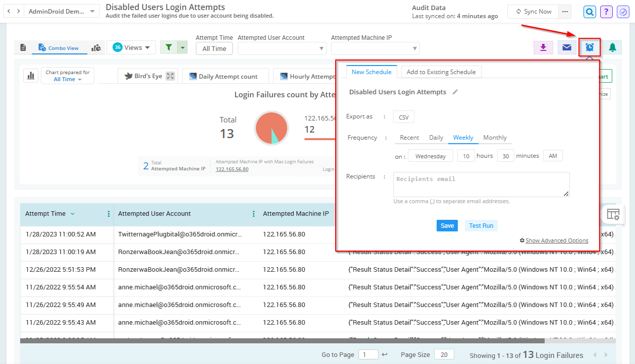Click the alarm clock schedule icon
The image size is (635, 364).
coord(590,47)
